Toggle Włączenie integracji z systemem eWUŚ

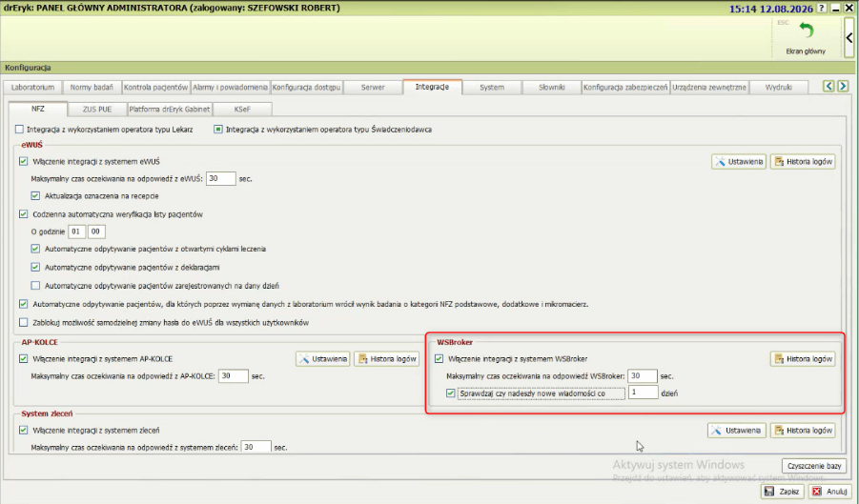[x=24, y=161]
